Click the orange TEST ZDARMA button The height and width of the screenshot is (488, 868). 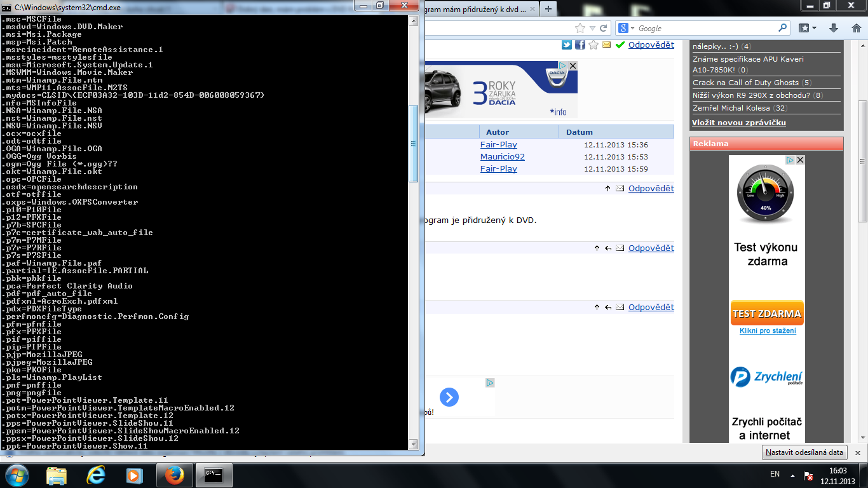pyautogui.click(x=767, y=313)
